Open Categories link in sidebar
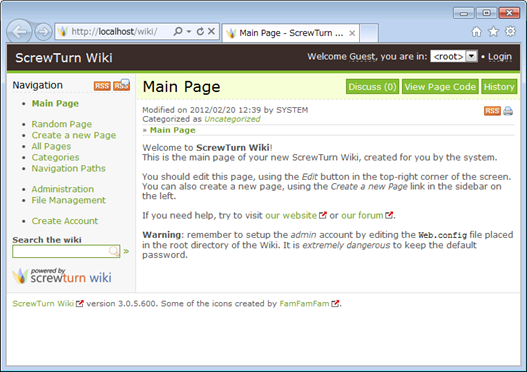The width and height of the screenshot is (527, 372). [55, 157]
